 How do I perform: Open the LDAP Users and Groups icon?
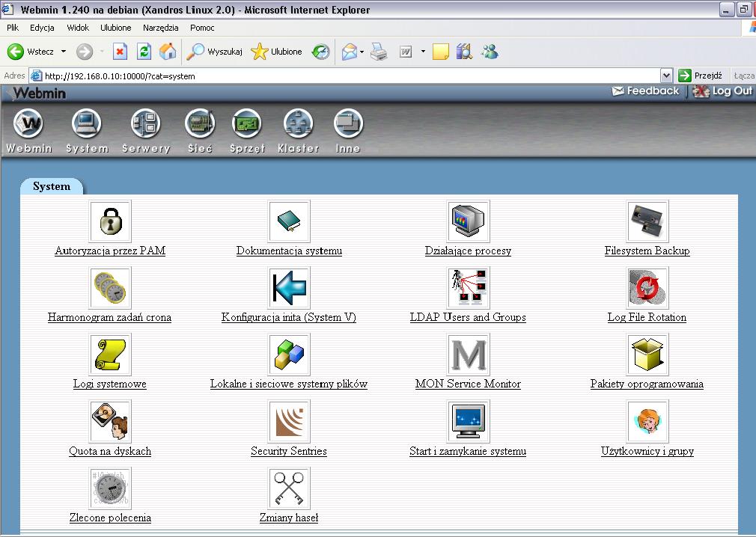[468, 288]
